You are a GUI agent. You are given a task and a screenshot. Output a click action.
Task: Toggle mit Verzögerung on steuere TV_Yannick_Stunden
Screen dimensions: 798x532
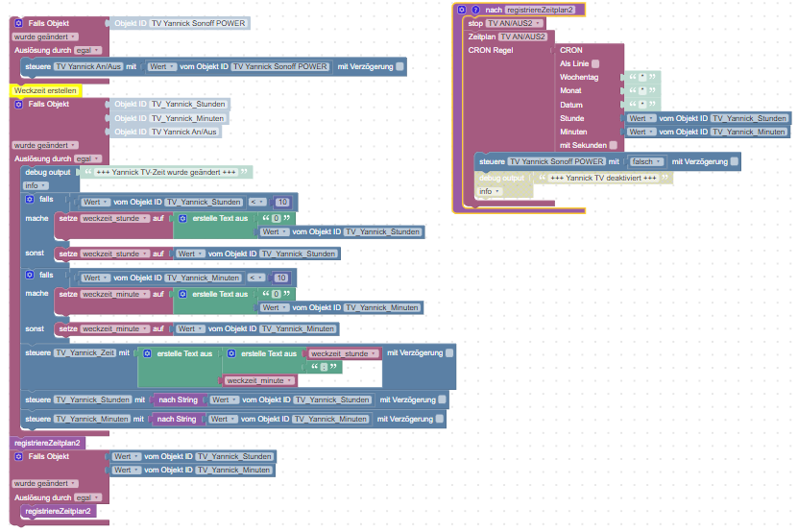click(443, 399)
